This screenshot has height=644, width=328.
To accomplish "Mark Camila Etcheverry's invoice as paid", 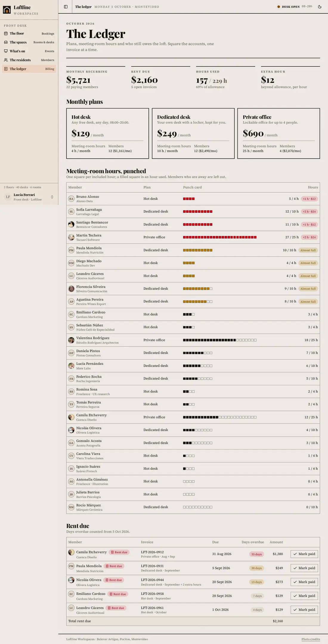I will [304, 554].
